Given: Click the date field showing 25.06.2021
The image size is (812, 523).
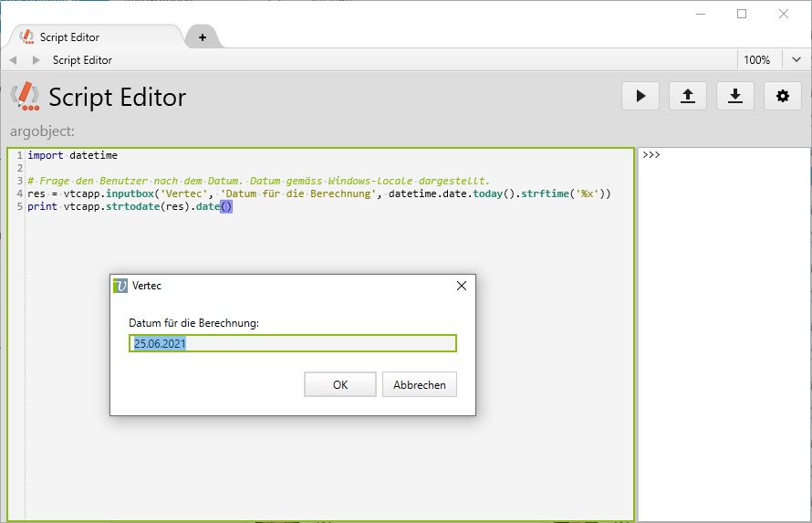Looking at the screenshot, I should click(292, 343).
